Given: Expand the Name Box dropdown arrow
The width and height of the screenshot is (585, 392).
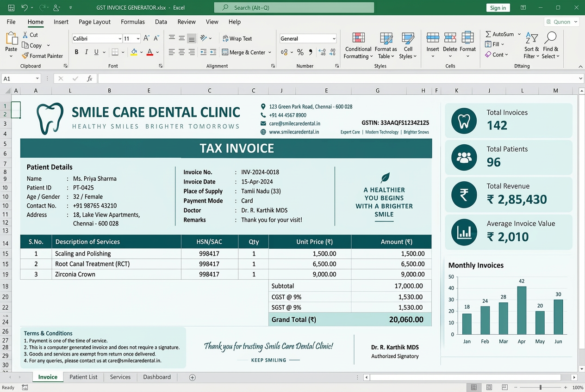Looking at the screenshot, I should [37, 79].
